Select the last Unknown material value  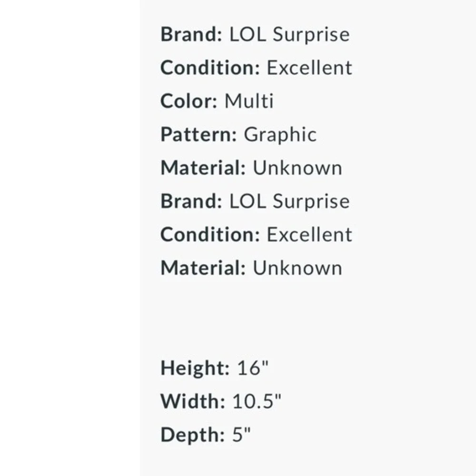(297, 268)
